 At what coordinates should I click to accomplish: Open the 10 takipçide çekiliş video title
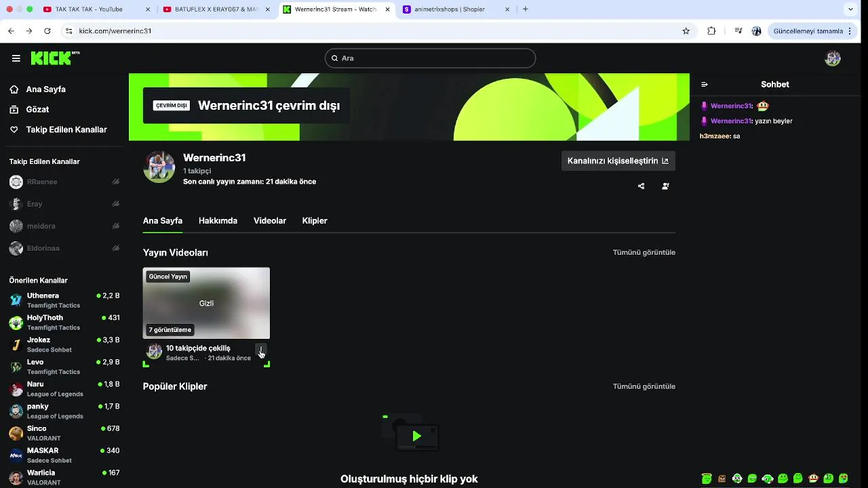(x=198, y=348)
